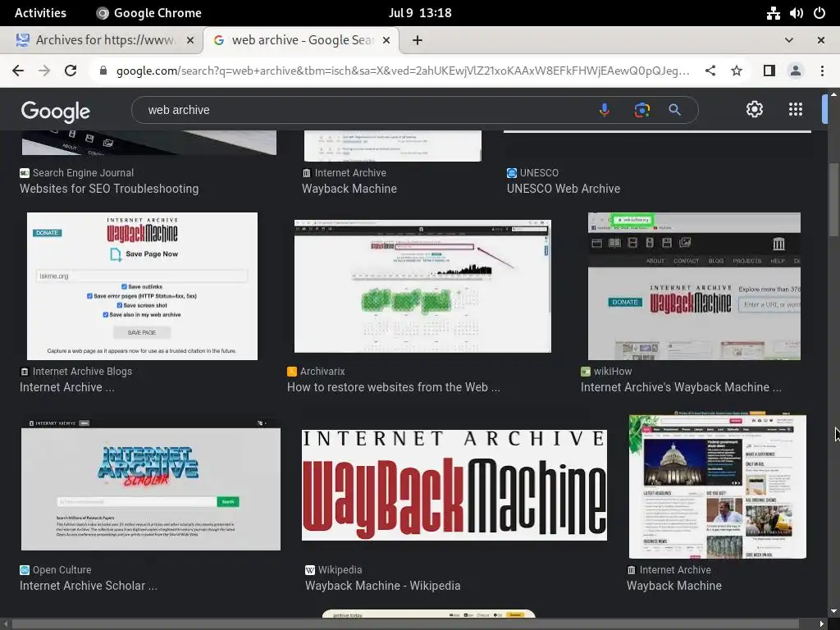Open Internet Archive Scholar result title
Screen dimensions: 840x630
click(89, 586)
